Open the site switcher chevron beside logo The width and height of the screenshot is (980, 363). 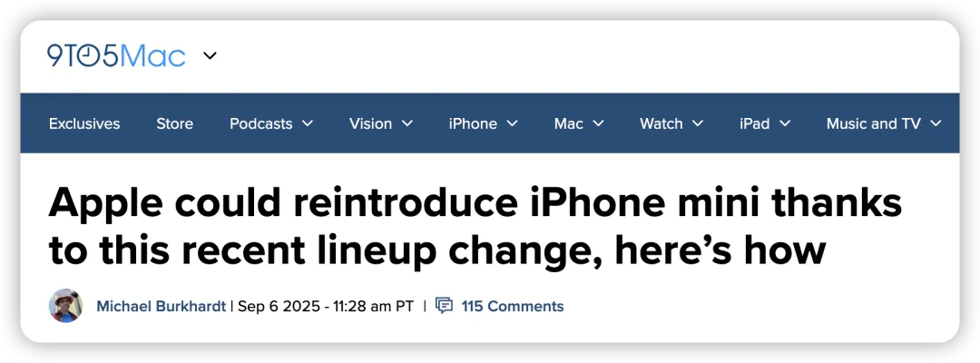pyautogui.click(x=210, y=55)
